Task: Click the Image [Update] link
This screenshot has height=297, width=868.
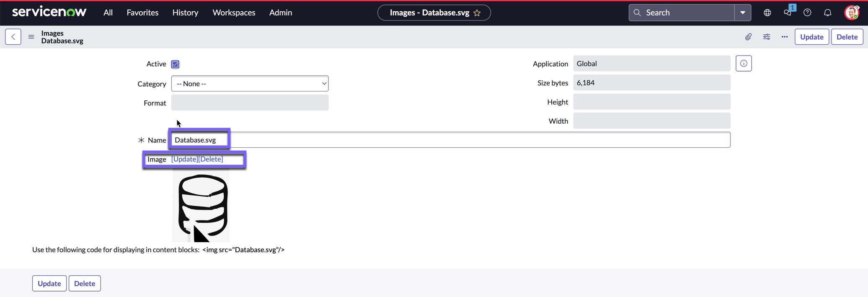Action: [184, 159]
